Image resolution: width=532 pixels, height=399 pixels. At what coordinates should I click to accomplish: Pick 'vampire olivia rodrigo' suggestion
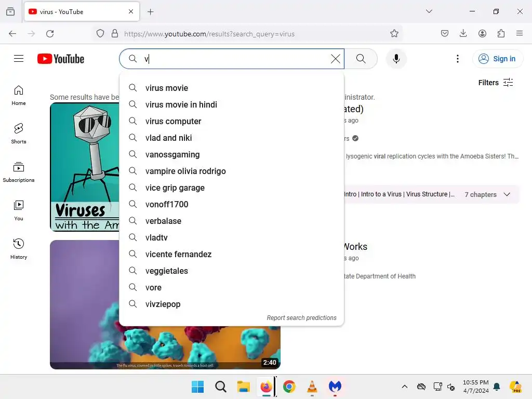click(x=231, y=171)
